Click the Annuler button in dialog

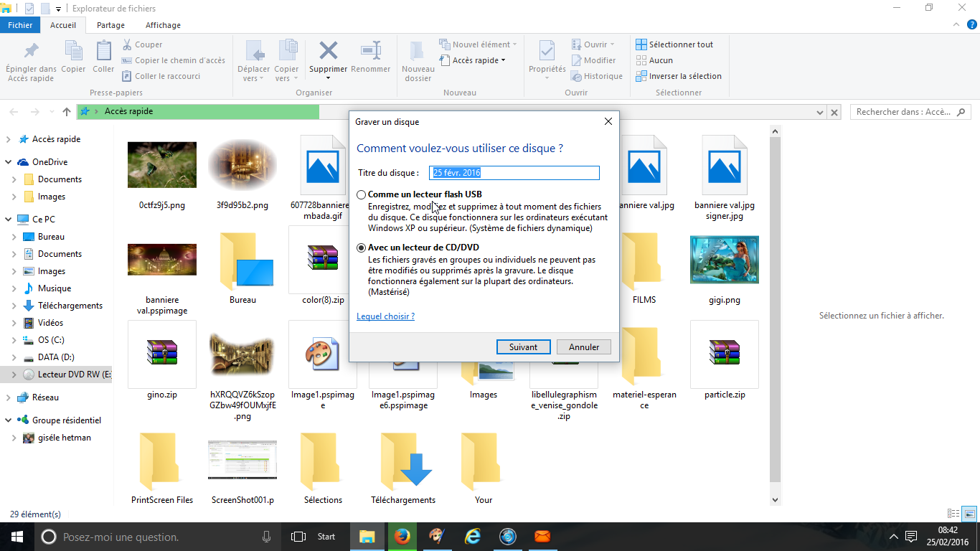(x=584, y=347)
